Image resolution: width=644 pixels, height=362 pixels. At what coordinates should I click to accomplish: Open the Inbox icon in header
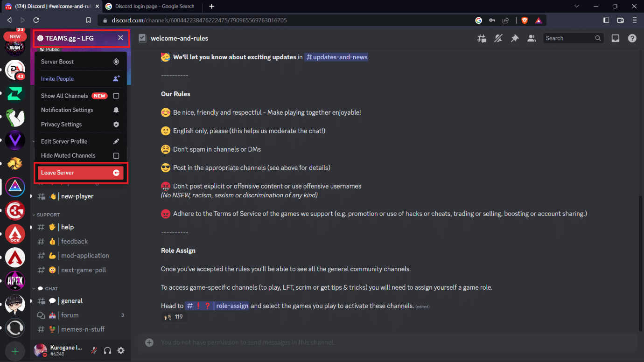click(x=616, y=38)
